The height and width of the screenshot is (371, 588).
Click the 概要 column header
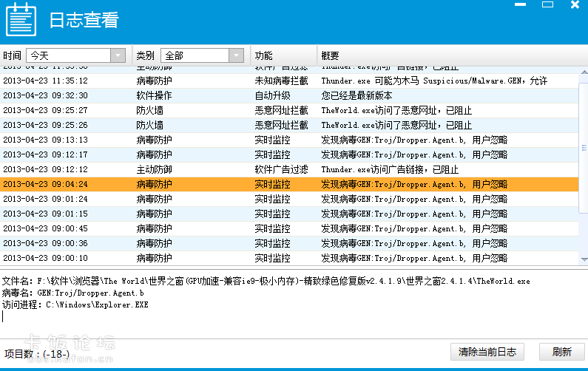tap(330, 55)
